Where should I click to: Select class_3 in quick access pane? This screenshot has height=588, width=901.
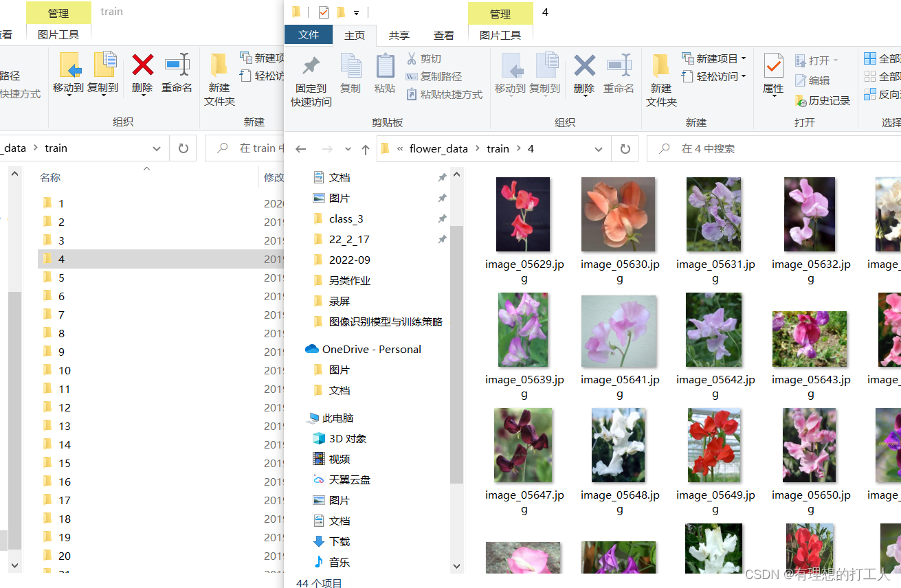pos(346,218)
